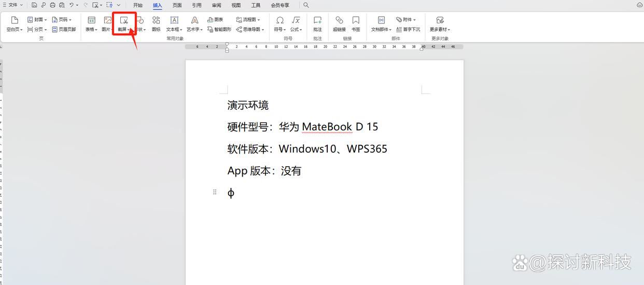This screenshot has height=285, width=644.
Task: Open the 封面 cover page dropdown
Action: [37, 20]
